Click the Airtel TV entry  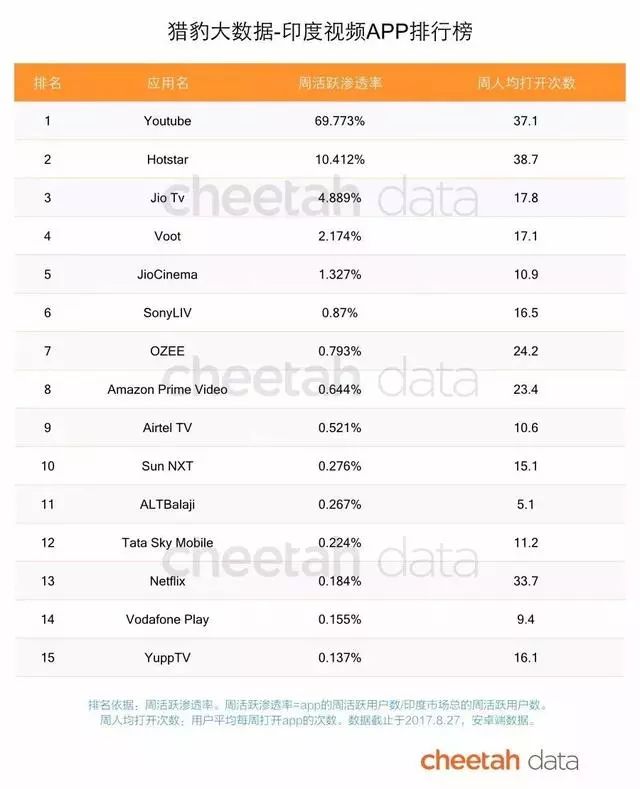tap(167, 428)
